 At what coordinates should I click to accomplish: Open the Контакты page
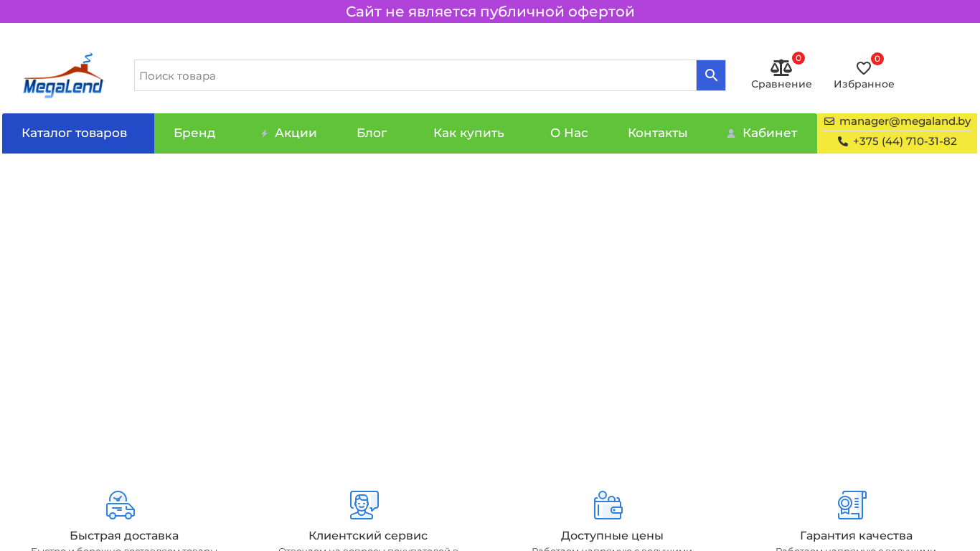(657, 133)
